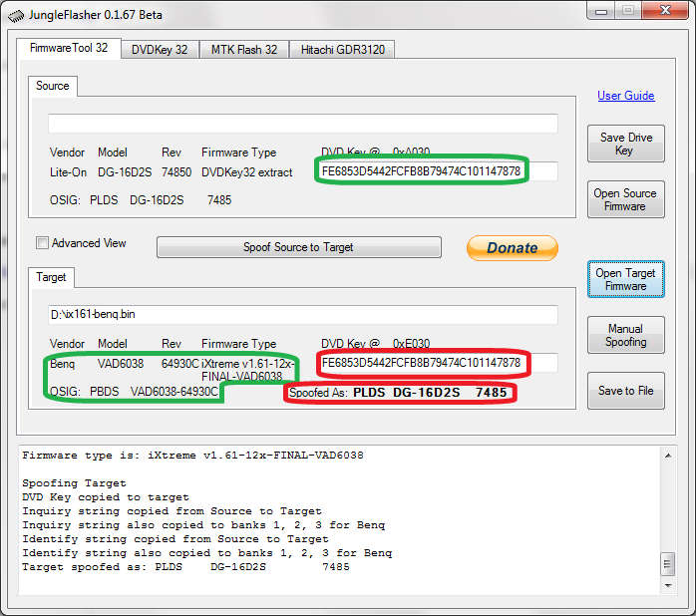Click the Save to File button

click(x=626, y=391)
